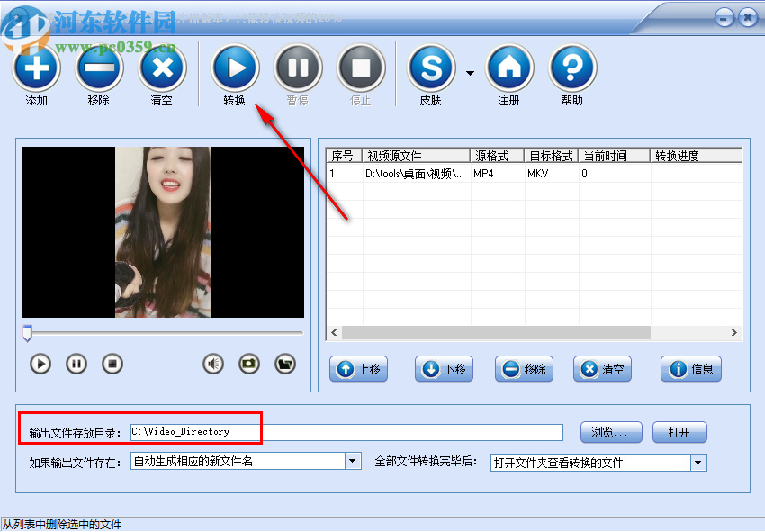Open the Skin (皮肤) icon
The height and width of the screenshot is (532, 765).
[x=431, y=68]
